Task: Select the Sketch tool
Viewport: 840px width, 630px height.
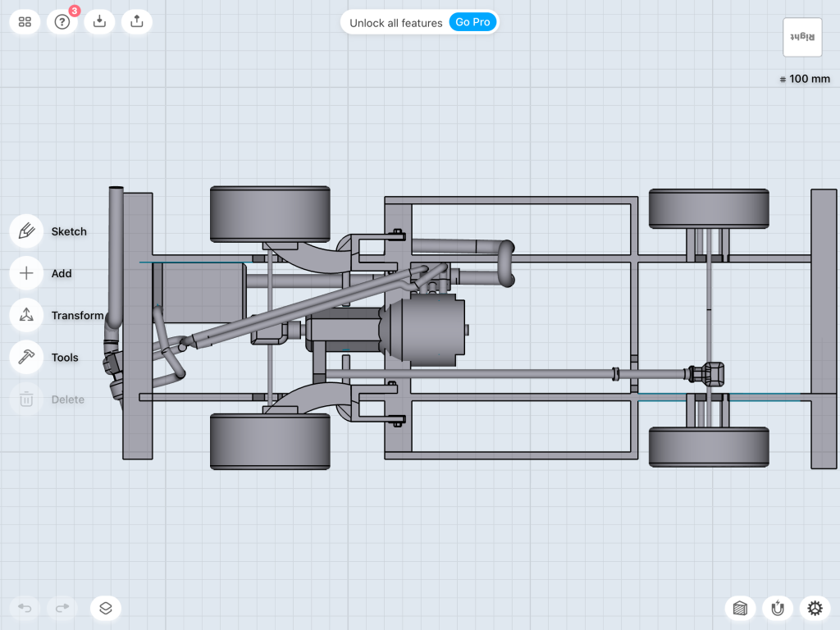Action: [x=26, y=231]
